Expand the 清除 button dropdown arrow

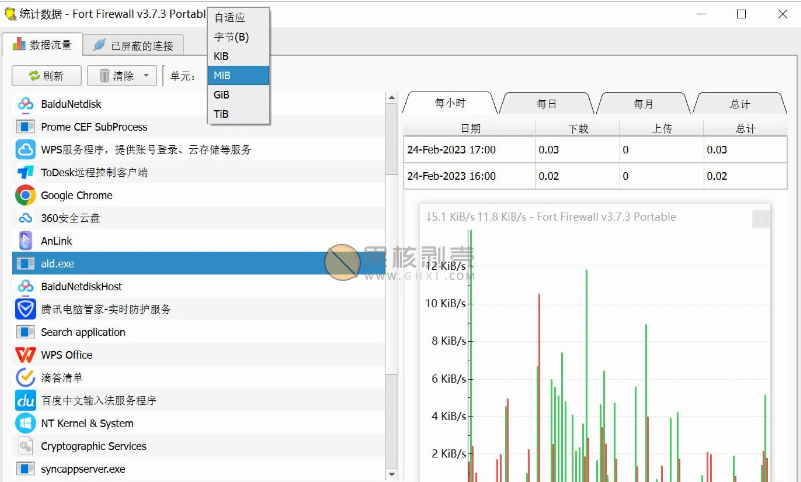coord(147,76)
